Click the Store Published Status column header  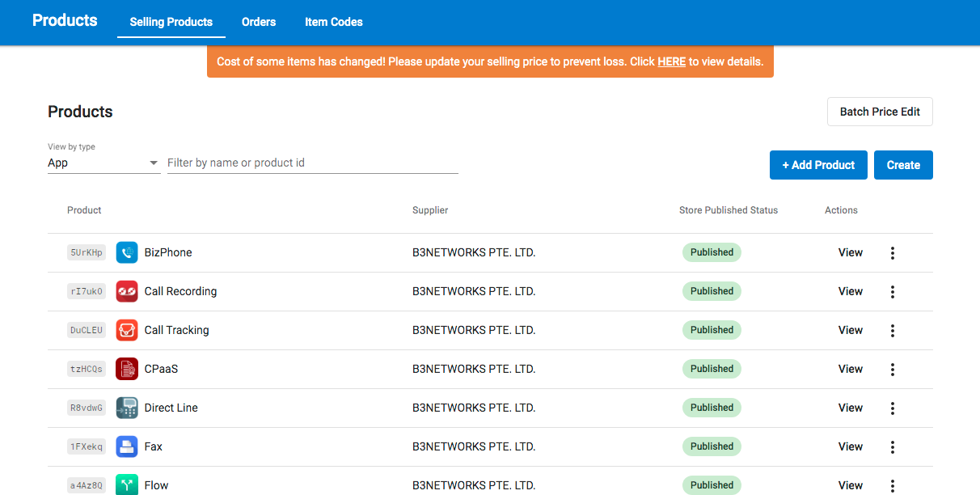[x=729, y=210]
